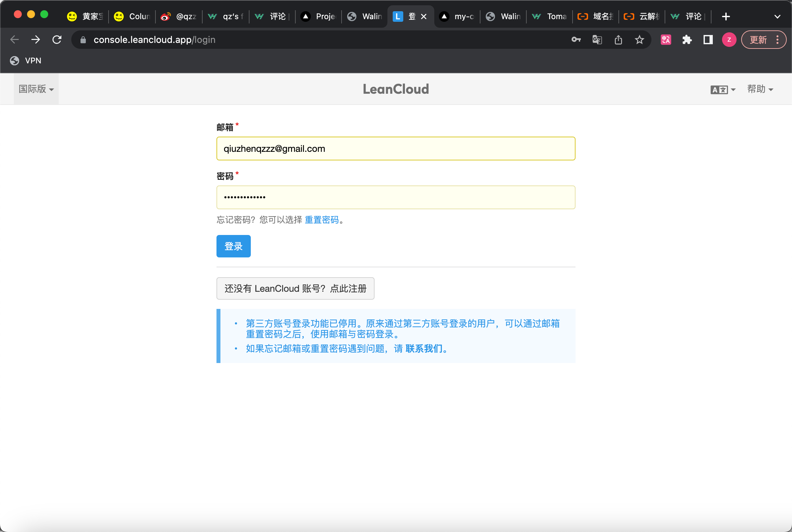Click the 重置密码 reset password link

pyautogui.click(x=321, y=220)
